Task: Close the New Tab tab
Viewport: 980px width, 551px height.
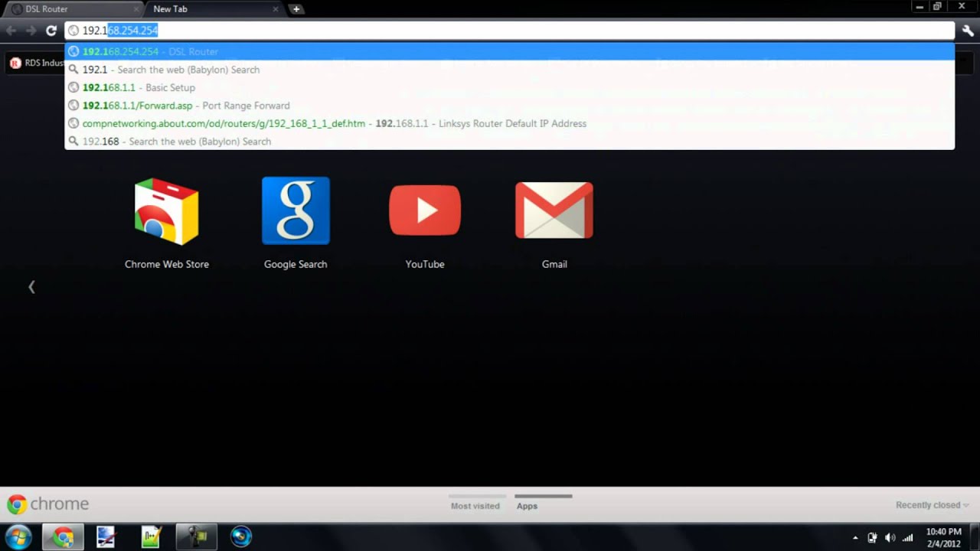Action: (276, 9)
